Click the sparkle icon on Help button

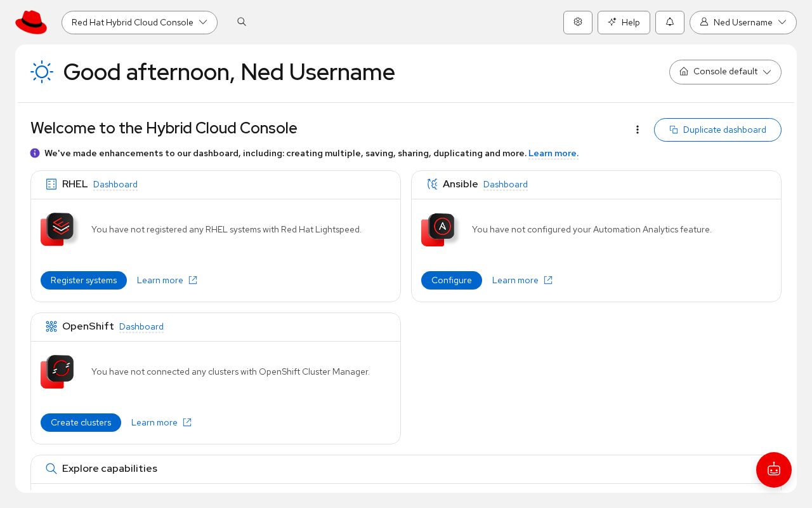[612, 22]
